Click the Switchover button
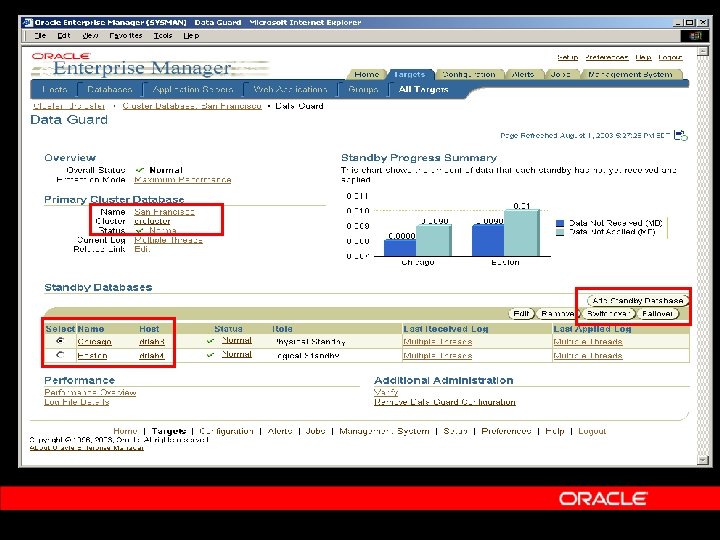Screen dimensions: 720x540 coord(608,314)
